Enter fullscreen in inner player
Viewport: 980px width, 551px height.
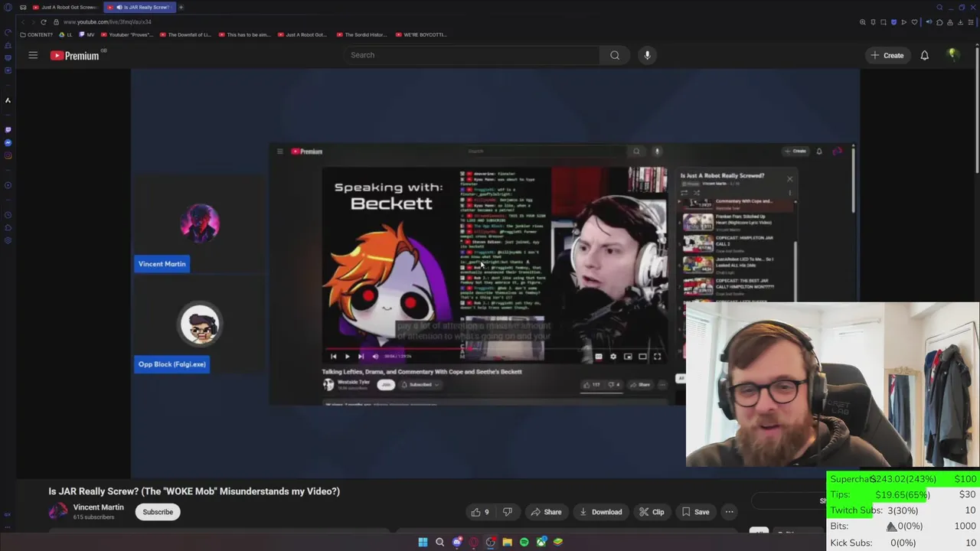(657, 356)
